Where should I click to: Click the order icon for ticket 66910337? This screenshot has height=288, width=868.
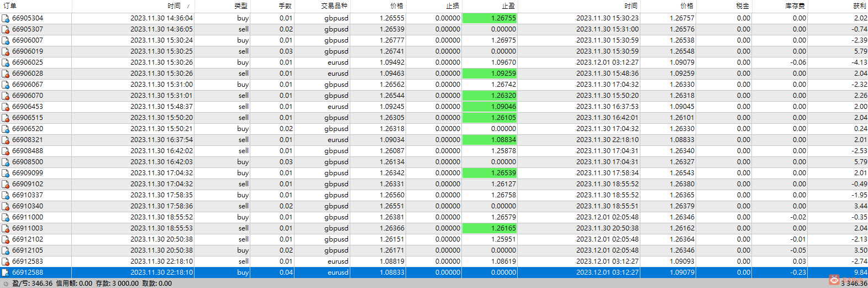6,195
